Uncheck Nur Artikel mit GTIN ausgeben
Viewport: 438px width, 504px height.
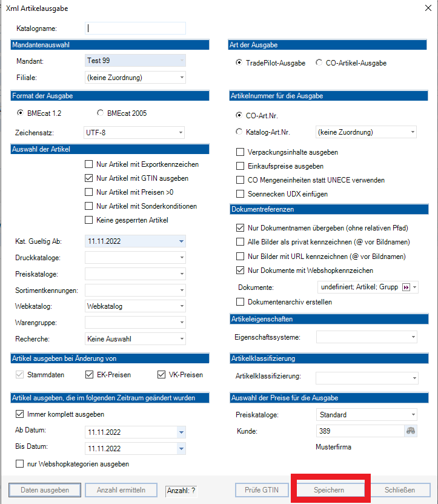point(89,178)
